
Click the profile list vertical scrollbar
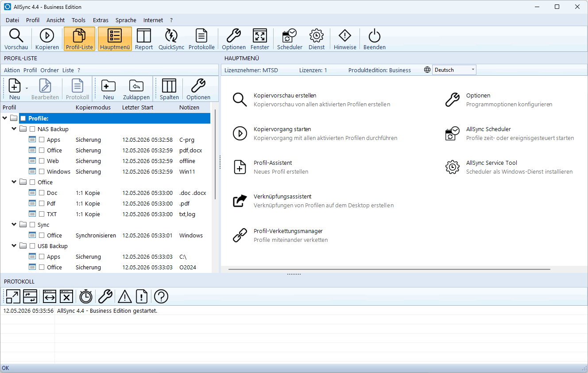pyautogui.click(x=215, y=154)
